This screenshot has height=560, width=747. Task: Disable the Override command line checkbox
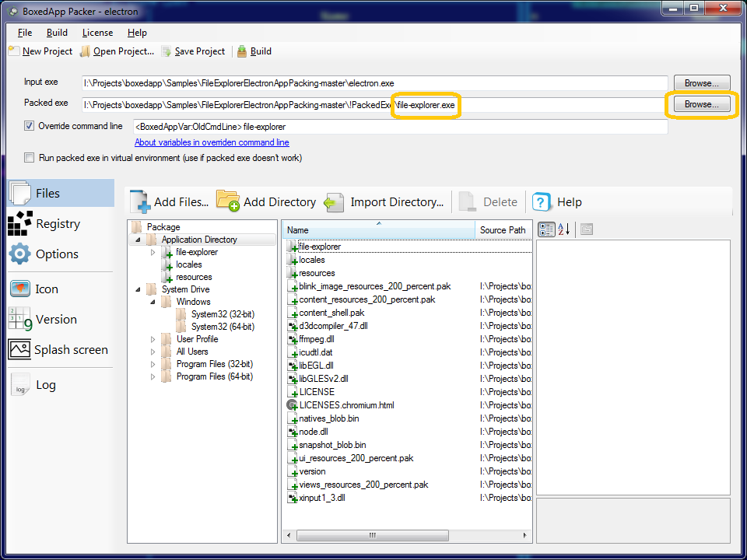point(30,126)
